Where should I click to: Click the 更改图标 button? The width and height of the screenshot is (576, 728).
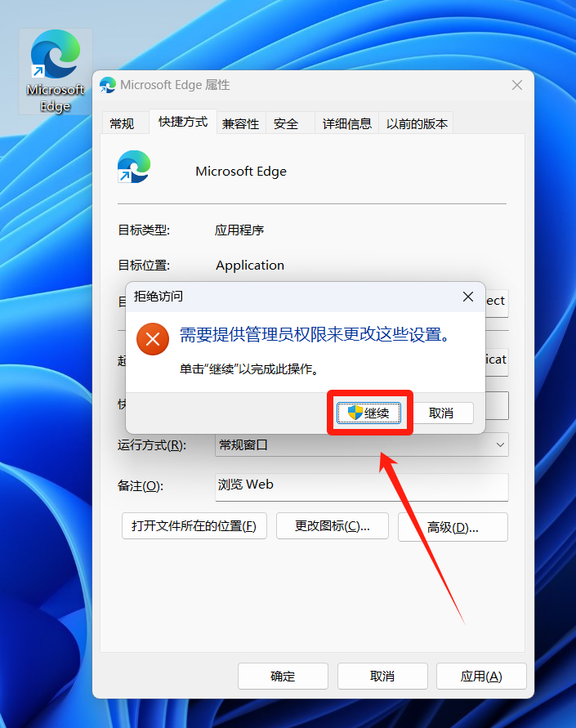[331, 526]
